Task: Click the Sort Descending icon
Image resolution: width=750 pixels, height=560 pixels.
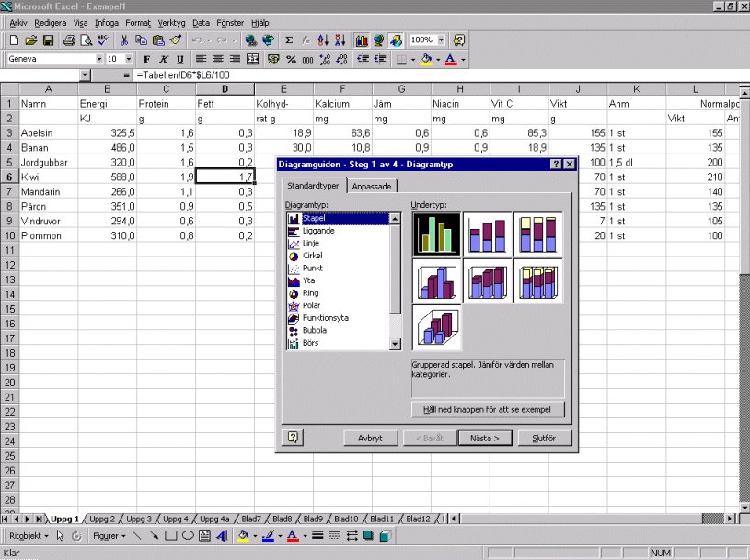Action: 340,40
